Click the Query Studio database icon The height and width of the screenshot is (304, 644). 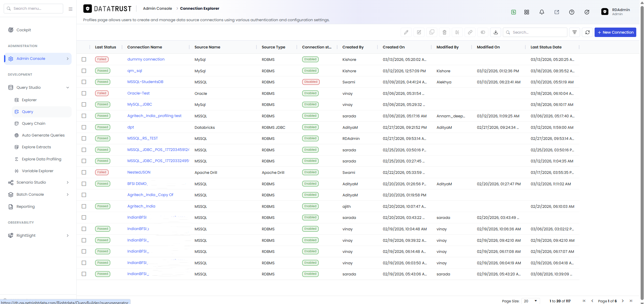click(x=11, y=87)
